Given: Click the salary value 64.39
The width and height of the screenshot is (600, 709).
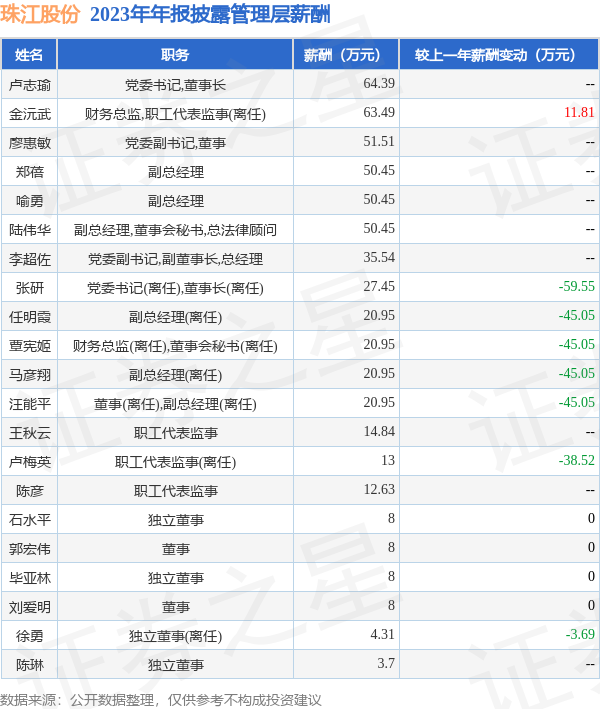Looking at the screenshot, I should point(379,83).
